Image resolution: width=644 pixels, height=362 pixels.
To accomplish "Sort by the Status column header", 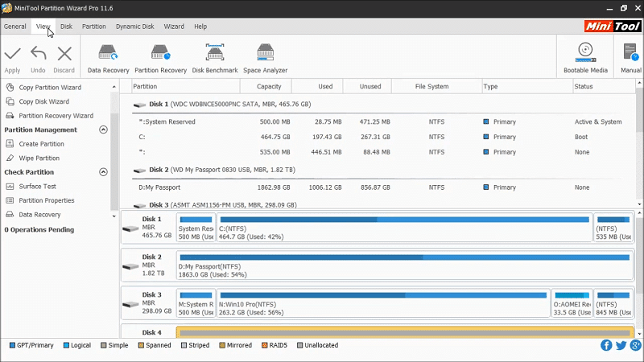I will point(604,87).
